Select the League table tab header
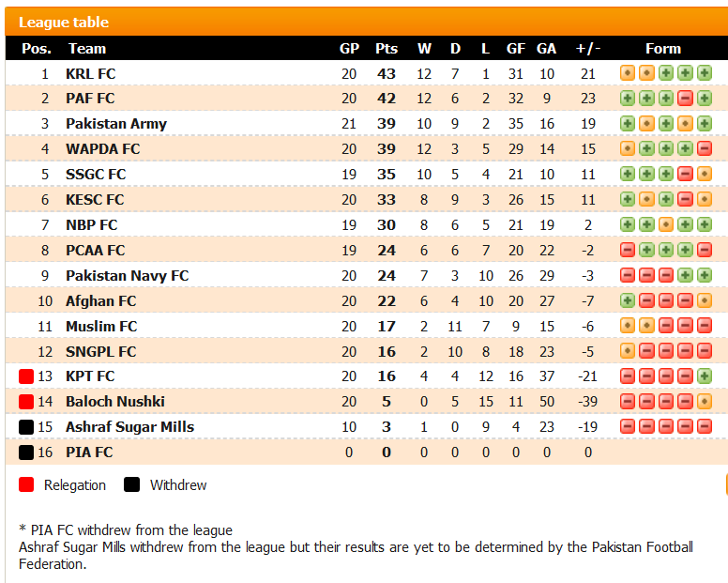Screen dimensions: 728x583 tap(64, 22)
